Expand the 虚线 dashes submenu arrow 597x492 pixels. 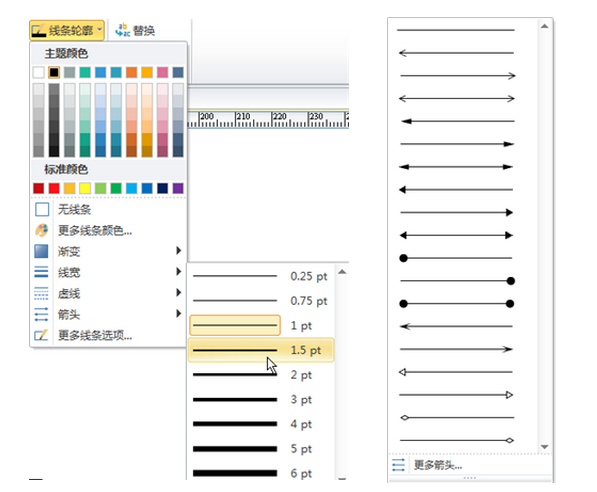click(x=179, y=292)
